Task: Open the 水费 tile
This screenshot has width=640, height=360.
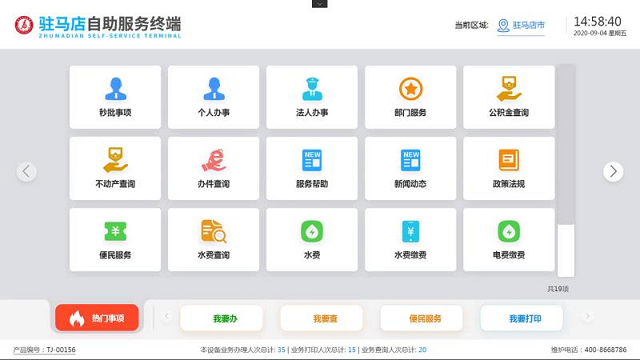Action: click(312, 240)
